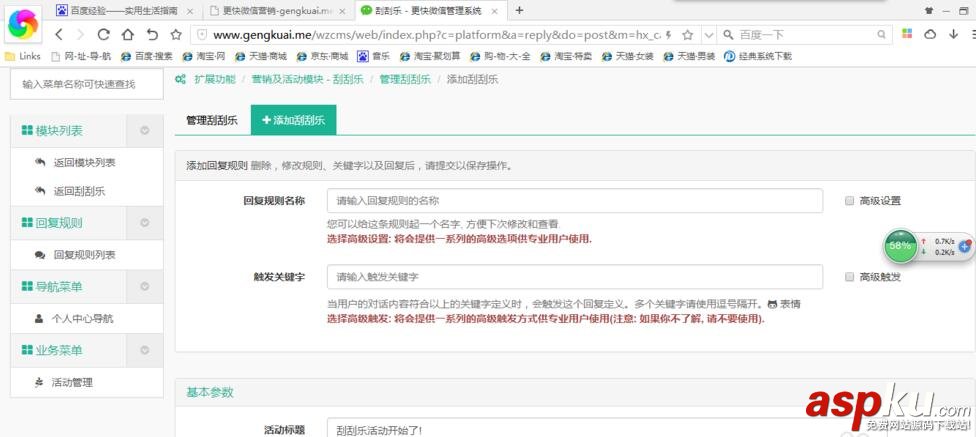Open downloads with the down-arrow icon
Screen dimensions: 976x437
[x=953, y=34]
